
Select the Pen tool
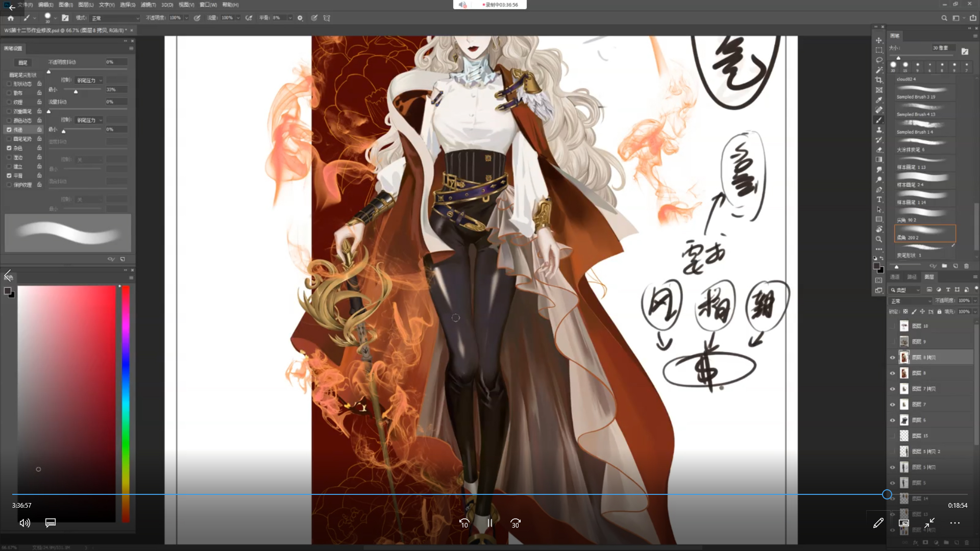click(x=879, y=189)
